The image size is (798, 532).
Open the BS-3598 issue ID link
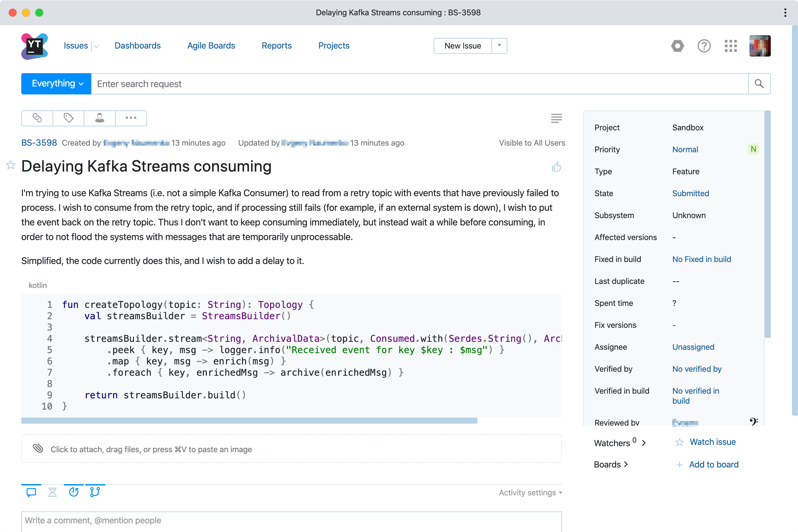tap(39, 143)
